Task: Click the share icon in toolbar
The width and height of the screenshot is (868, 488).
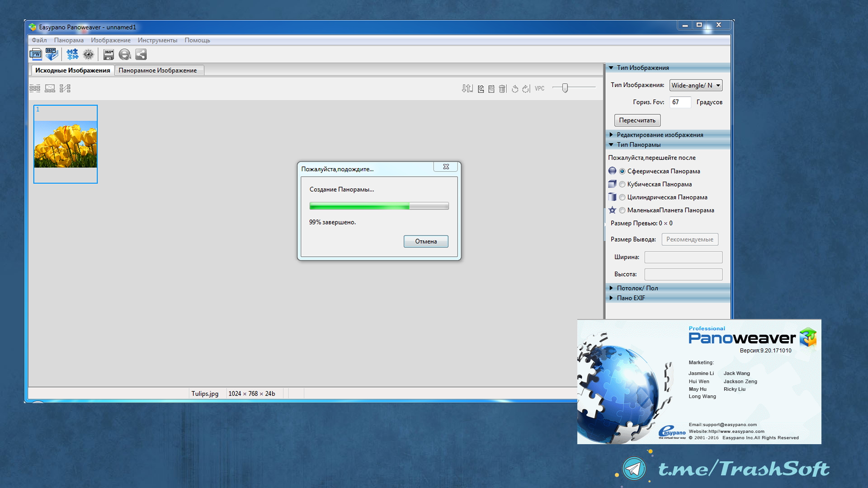Action: pos(141,55)
